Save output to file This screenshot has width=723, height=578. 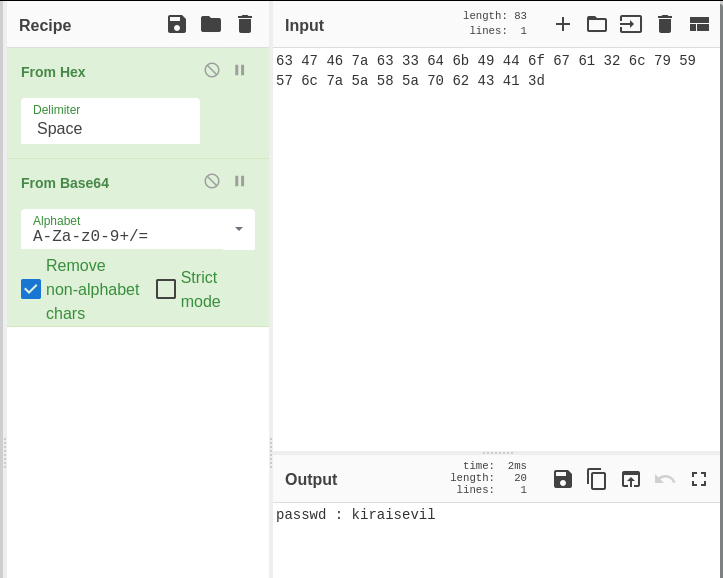pos(563,479)
